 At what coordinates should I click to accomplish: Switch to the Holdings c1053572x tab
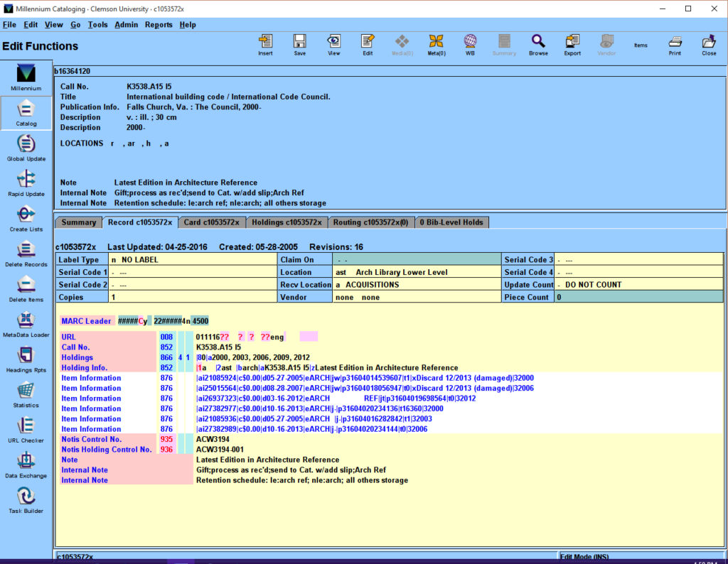click(x=287, y=222)
